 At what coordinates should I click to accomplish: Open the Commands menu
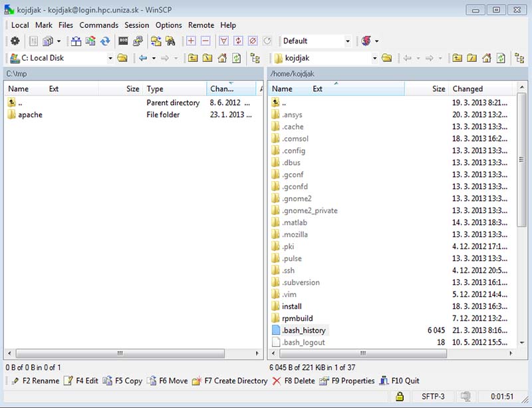(x=98, y=25)
